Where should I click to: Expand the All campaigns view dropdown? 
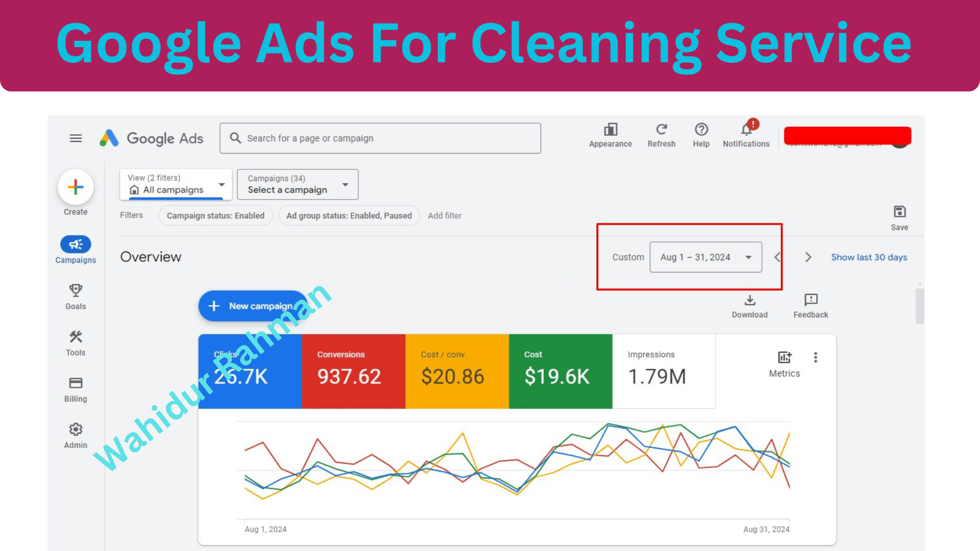click(176, 184)
